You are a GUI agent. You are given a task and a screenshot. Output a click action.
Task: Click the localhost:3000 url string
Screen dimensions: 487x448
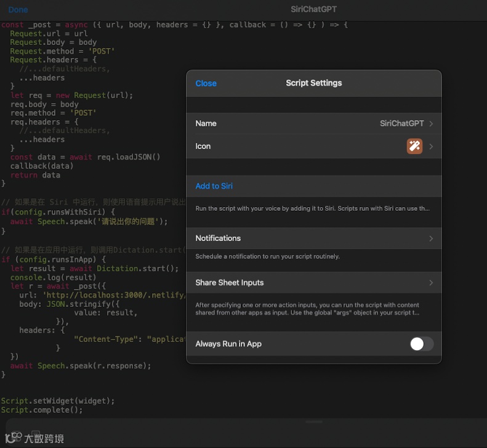(115, 295)
